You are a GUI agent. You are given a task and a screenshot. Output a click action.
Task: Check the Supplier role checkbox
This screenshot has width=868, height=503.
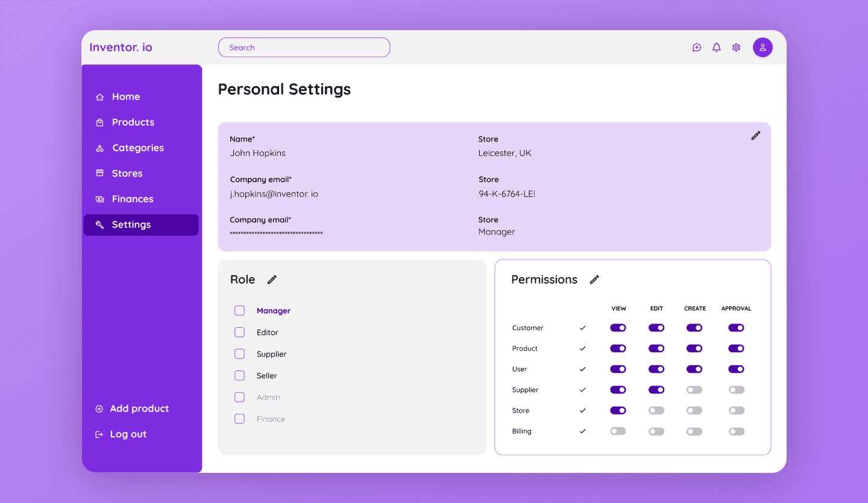[239, 354]
